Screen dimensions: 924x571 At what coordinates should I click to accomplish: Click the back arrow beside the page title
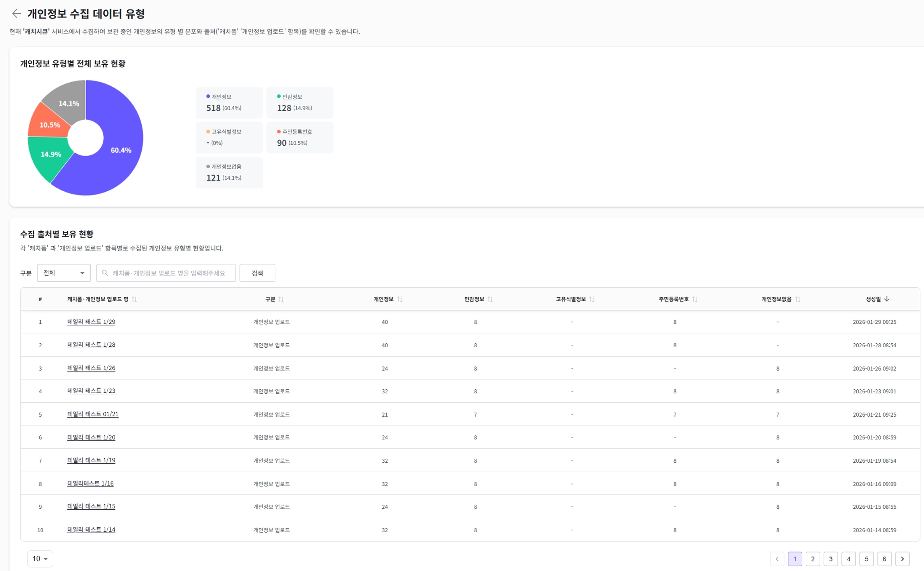click(x=16, y=14)
